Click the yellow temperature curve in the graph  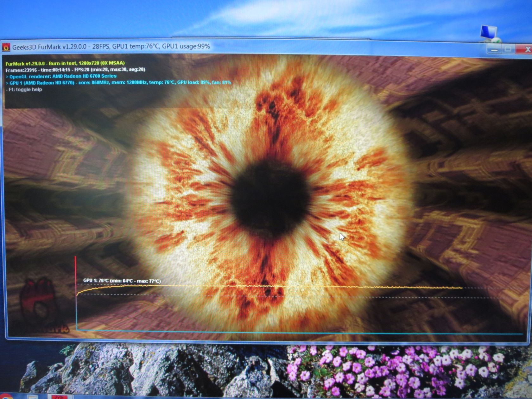[x=269, y=287]
